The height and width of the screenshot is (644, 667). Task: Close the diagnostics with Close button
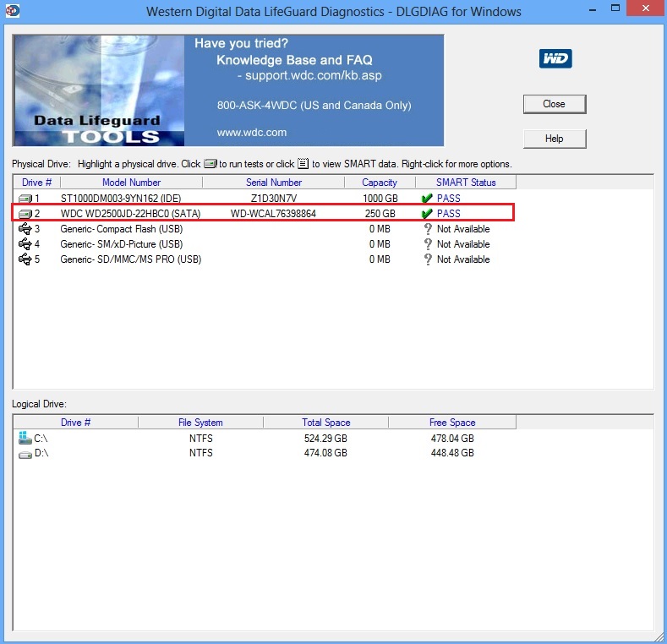tap(555, 104)
